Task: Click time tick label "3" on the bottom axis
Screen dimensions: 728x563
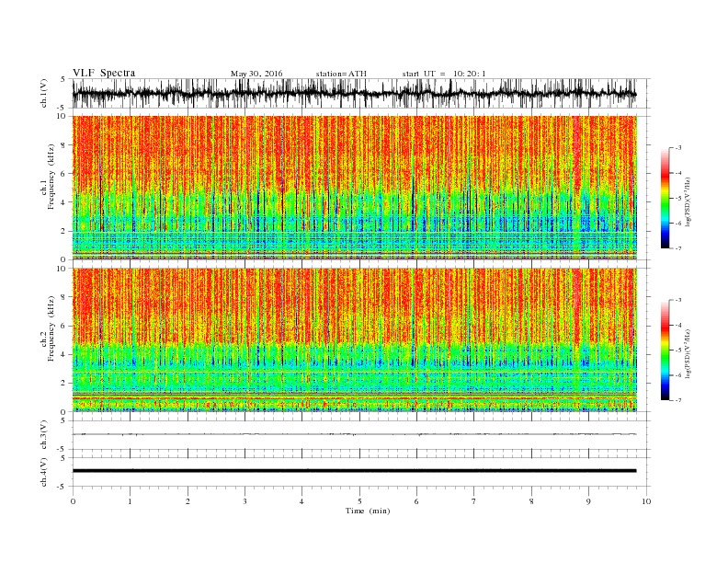Action: pyautogui.click(x=245, y=501)
